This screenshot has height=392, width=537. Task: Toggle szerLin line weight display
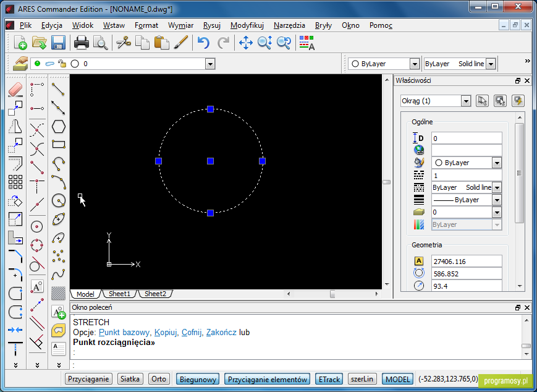click(x=362, y=379)
